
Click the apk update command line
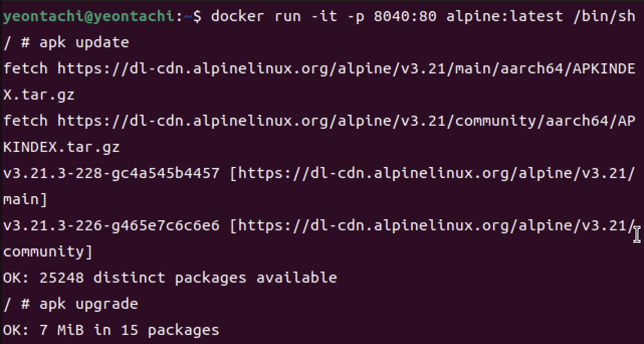click(66, 42)
